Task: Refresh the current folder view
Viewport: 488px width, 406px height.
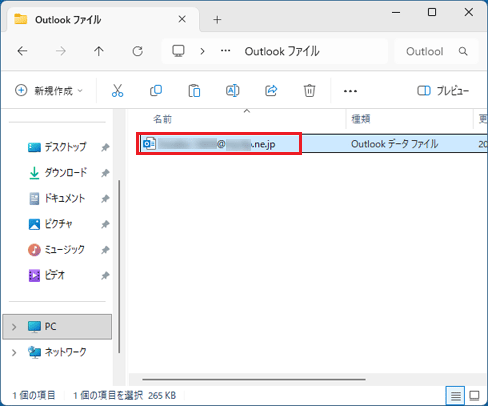Action: pos(137,51)
